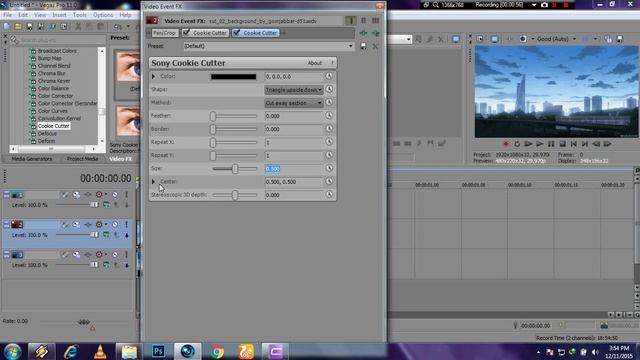Solo track 1 with the exclamation icon

tap(127, 195)
